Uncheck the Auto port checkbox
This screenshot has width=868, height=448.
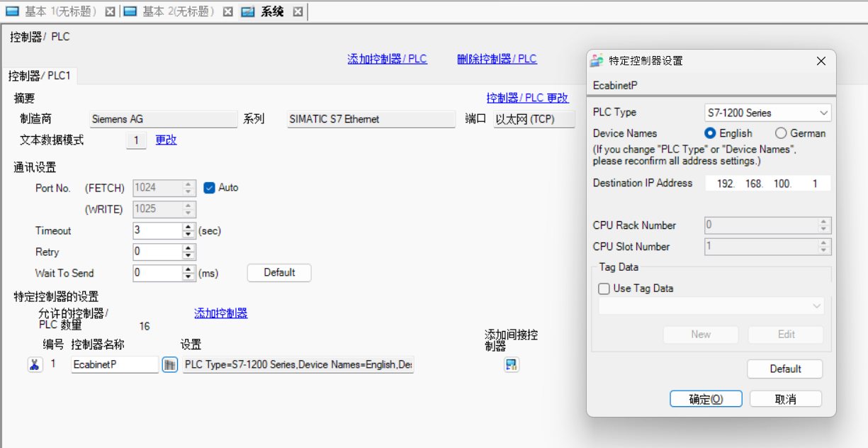point(209,188)
